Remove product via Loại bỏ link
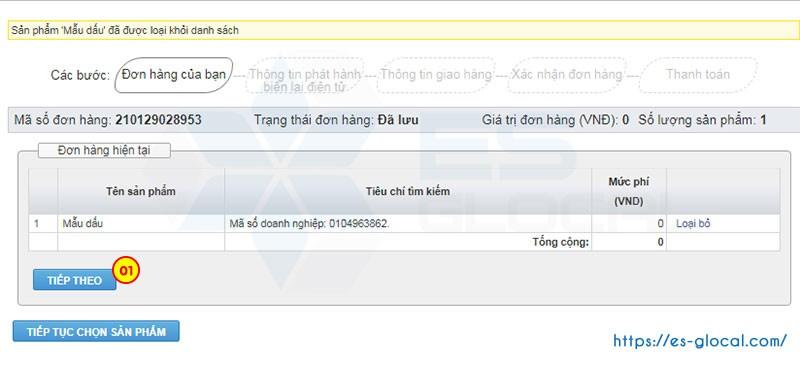The height and width of the screenshot is (366, 800). pyautogui.click(x=693, y=224)
